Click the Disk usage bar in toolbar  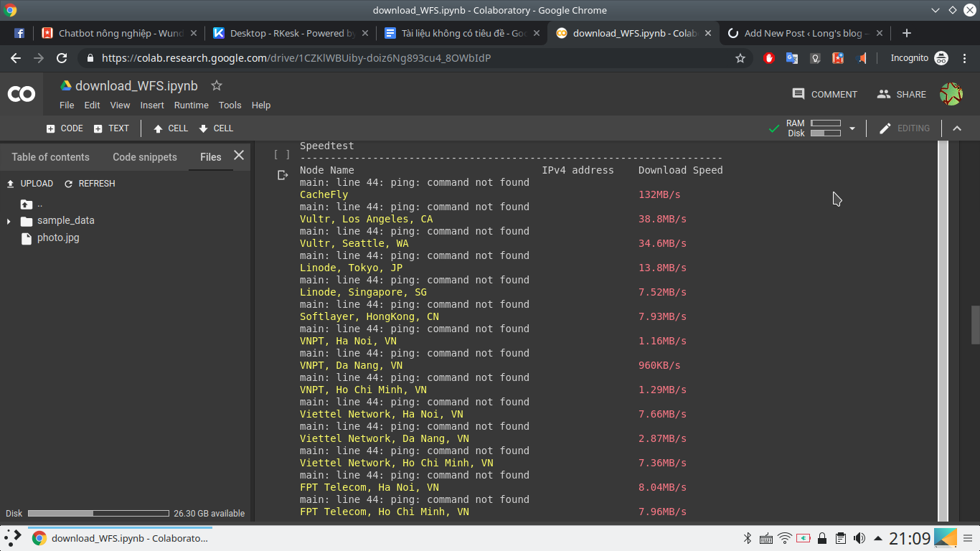pyautogui.click(x=826, y=133)
